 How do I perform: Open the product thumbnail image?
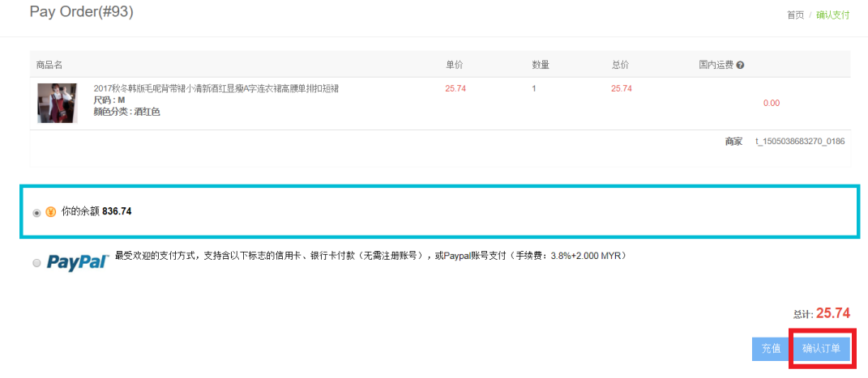tap(57, 102)
